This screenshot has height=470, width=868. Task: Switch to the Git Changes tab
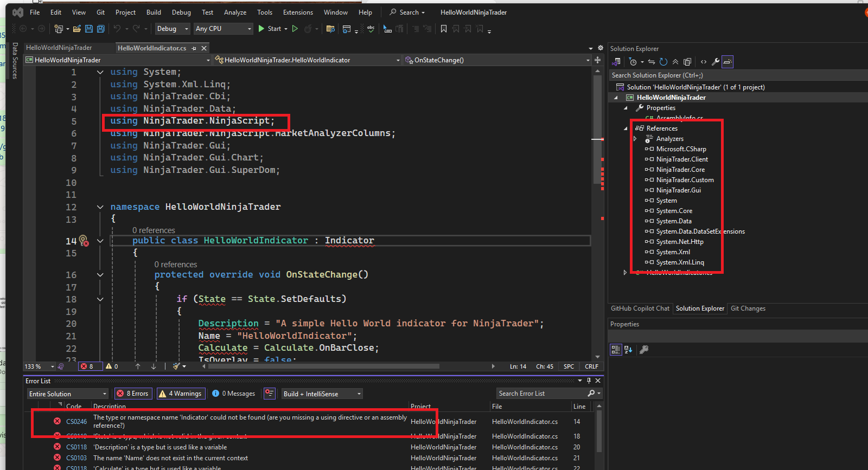point(748,308)
